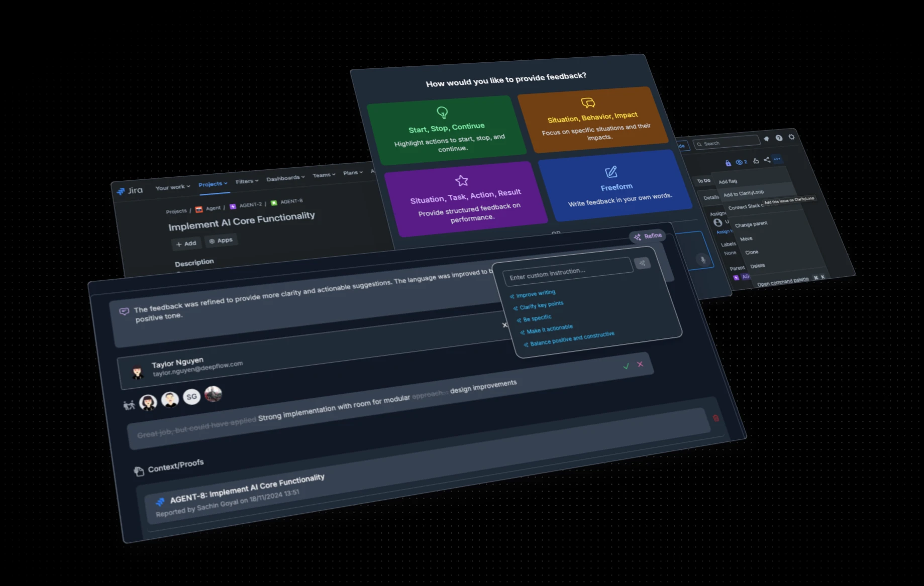The width and height of the screenshot is (924, 586).
Task: Click the purple AGENT-2 epic icon
Action: pyautogui.click(x=233, y=206)
